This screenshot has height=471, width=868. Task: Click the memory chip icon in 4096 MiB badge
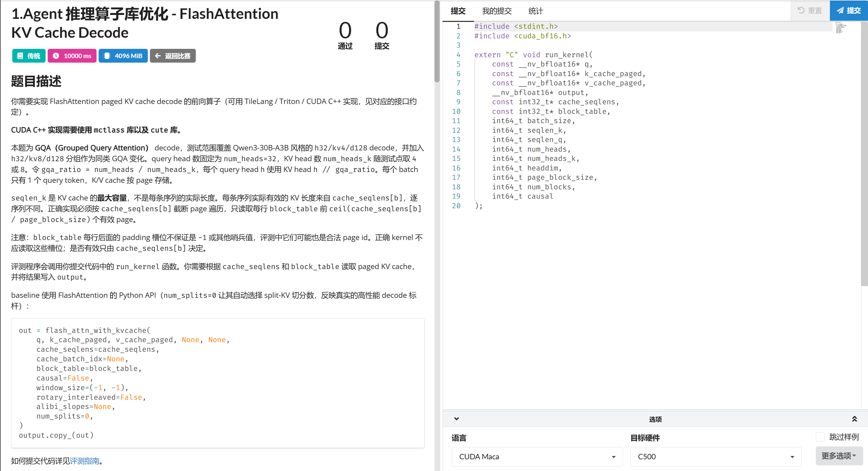coord(107,56)
